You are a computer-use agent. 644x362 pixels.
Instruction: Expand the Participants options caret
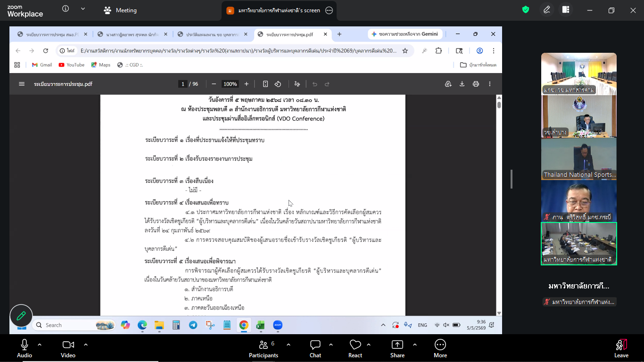point(289,345)
